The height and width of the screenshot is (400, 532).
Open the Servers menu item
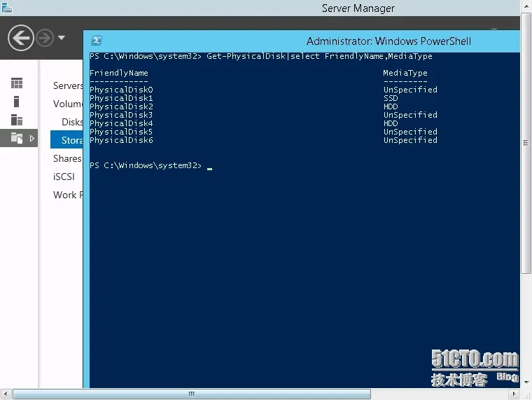pyautogui.click(x=68, y=85)
